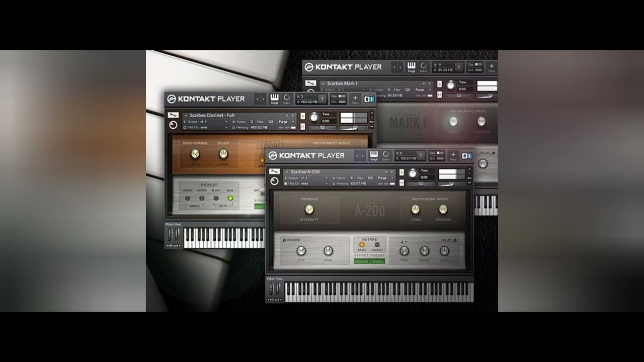Toggle the lit In phase pickup switch
The image size is (644, 362).
coord(230,198)
